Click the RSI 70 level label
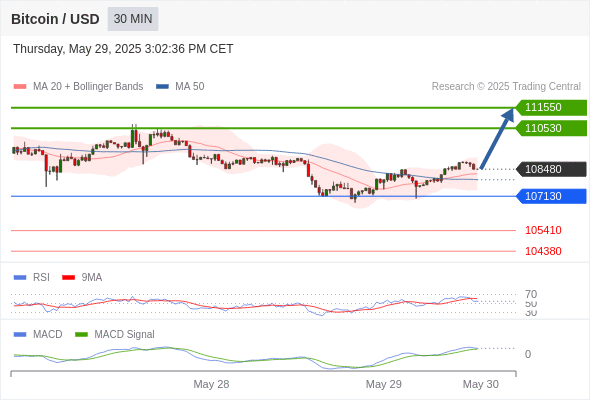The image size is (590, 400). (531, 294)
